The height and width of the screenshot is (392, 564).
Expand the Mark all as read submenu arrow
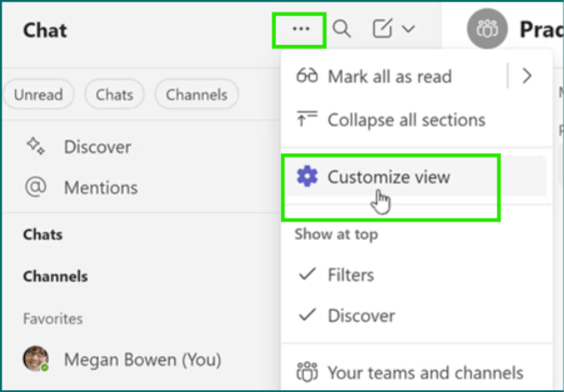point(527,76)
